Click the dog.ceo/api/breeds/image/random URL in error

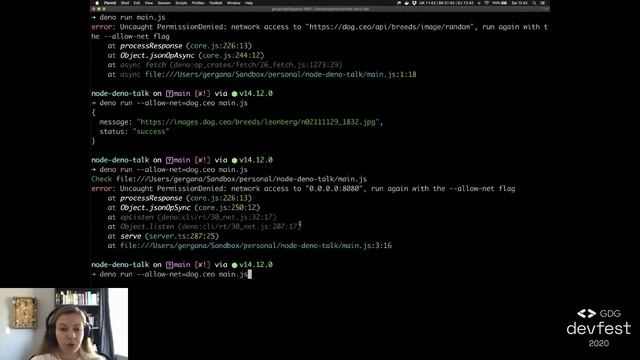click(x=389, y=27)
